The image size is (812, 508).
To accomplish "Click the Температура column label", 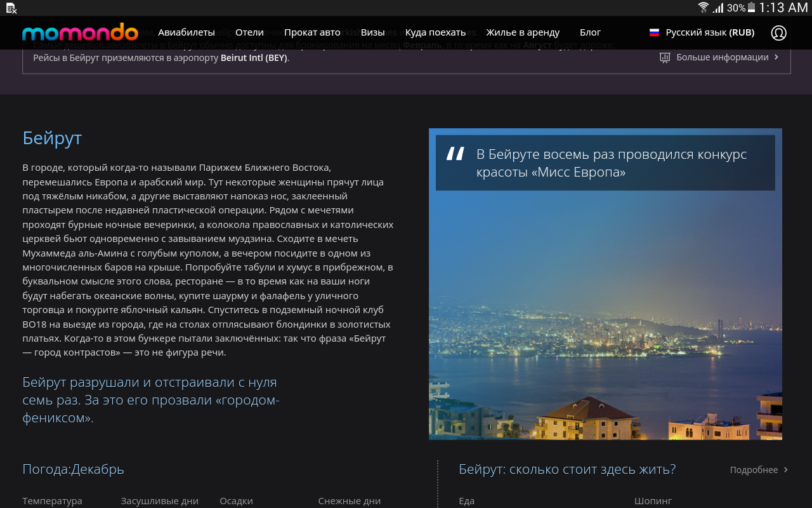I will click(x=52, y=501).
